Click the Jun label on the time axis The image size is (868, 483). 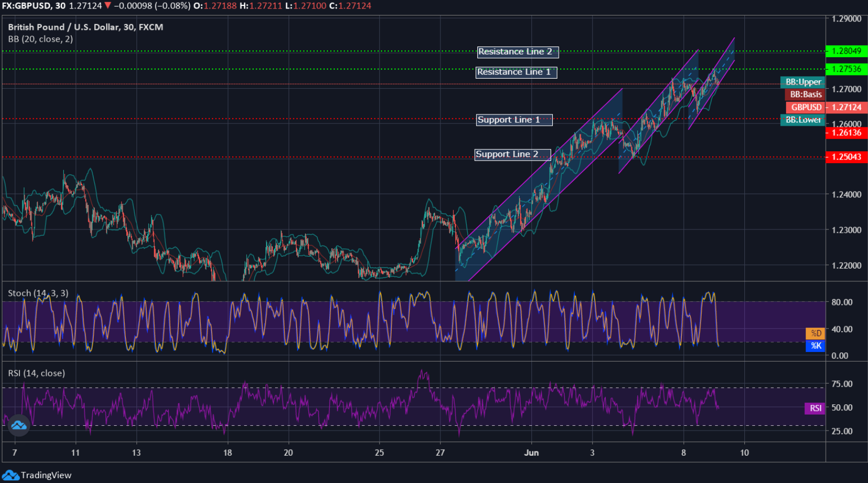pos(532,452)
